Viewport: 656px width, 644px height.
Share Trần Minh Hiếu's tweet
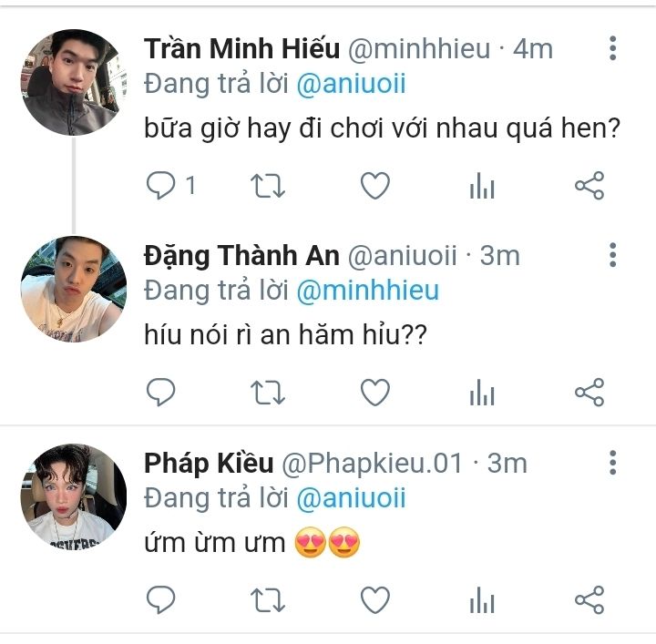click(x=589, y=186)
